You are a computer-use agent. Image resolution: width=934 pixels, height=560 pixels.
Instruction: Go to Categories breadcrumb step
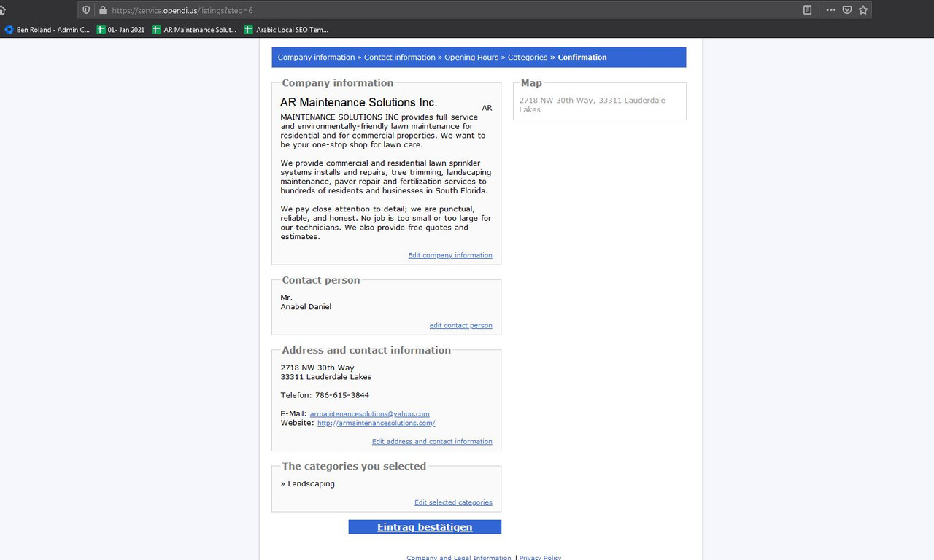(528, 58)
